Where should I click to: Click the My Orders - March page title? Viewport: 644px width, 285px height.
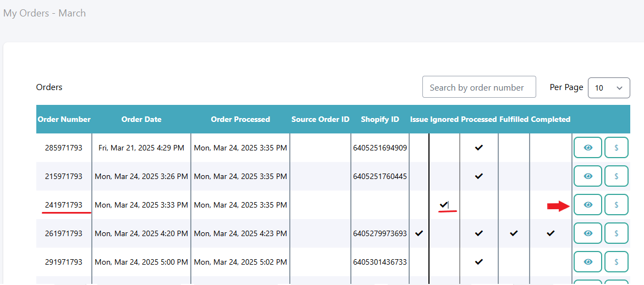coord(45,13)
